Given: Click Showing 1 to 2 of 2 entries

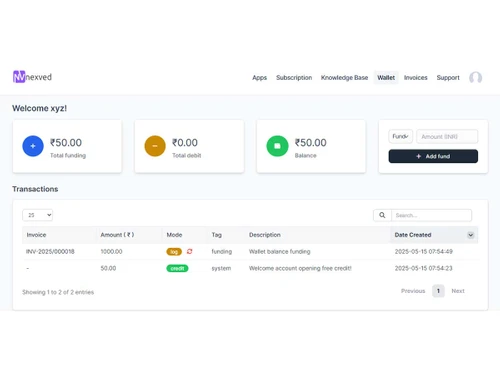Looking at the screenshot, I should coord(58,292).
